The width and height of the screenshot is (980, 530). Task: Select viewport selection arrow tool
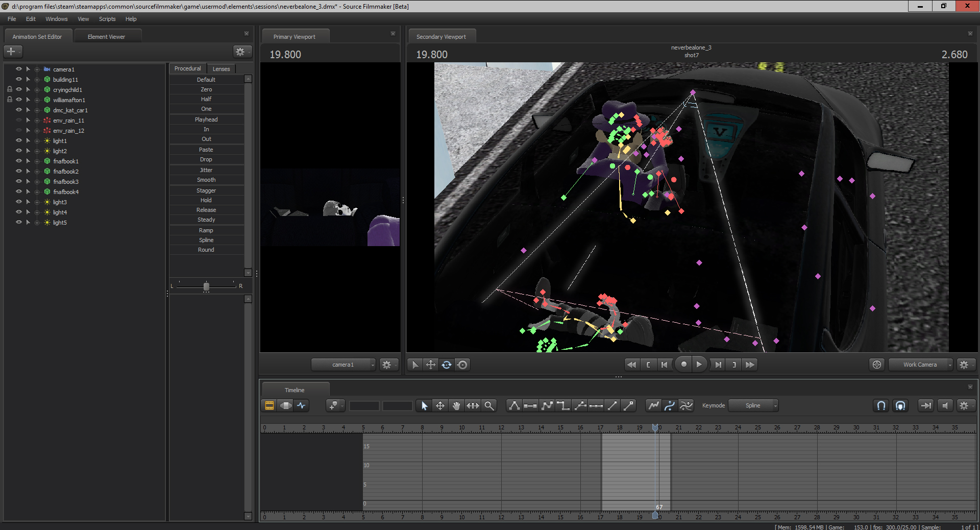coord(415,365)
